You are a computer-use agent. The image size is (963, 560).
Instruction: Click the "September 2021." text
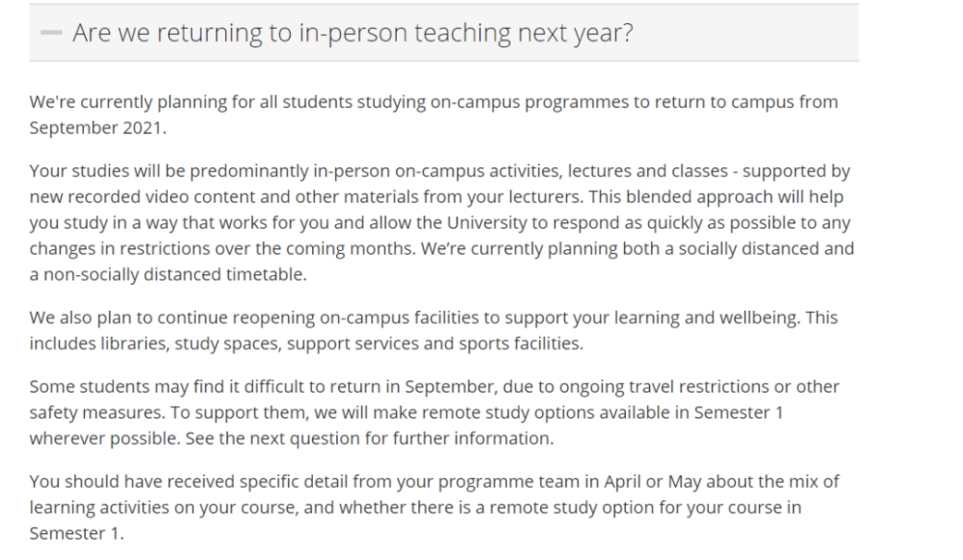(x=97, y=128)
